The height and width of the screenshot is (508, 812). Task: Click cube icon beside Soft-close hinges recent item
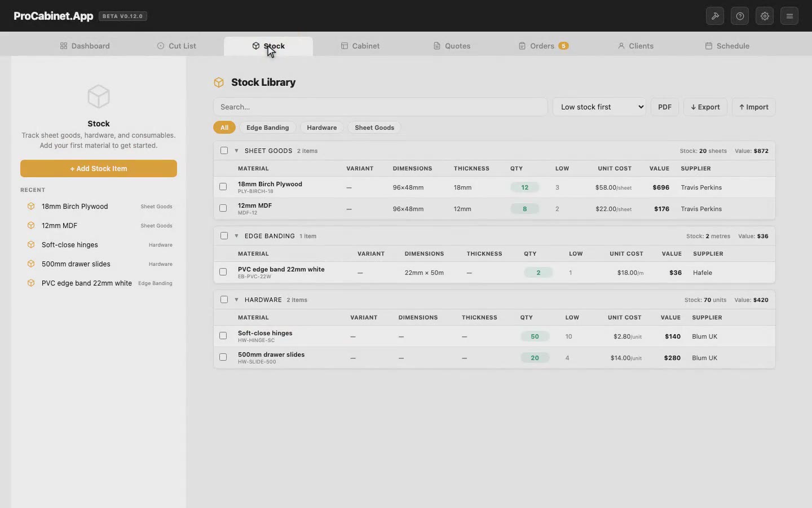point(31,244)
